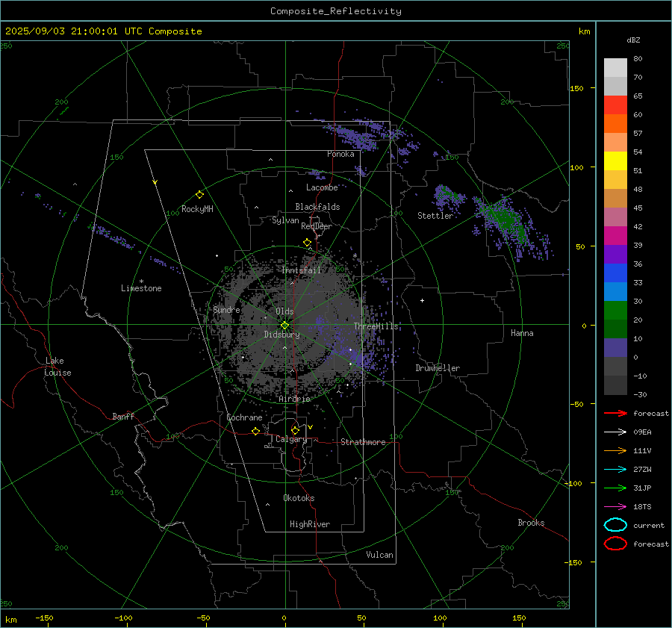
Task: Click the cyan 'current' oval icon
Action: click(615, 525)
